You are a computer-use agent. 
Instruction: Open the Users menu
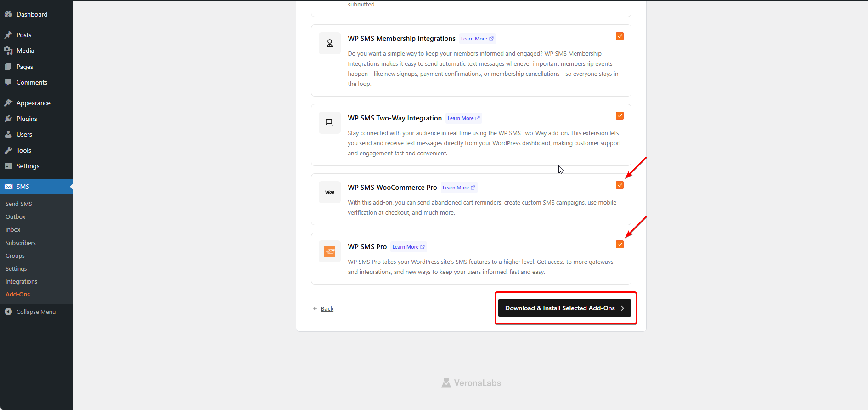[37, 134]
